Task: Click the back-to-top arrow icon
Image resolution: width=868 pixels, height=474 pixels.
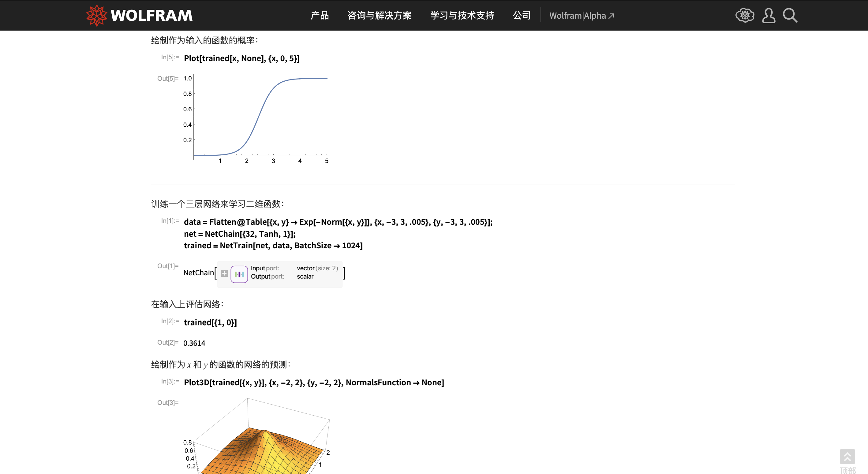Action: click(847, 457)
